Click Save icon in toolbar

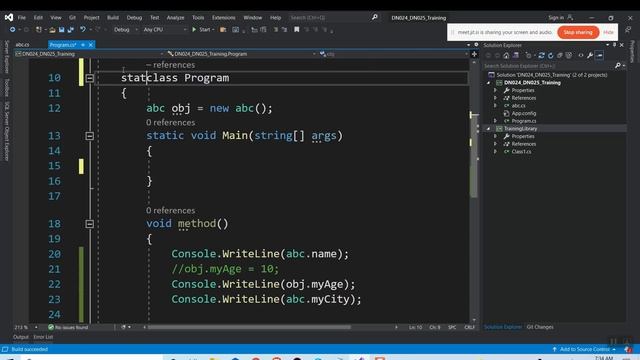coord(61,29)
